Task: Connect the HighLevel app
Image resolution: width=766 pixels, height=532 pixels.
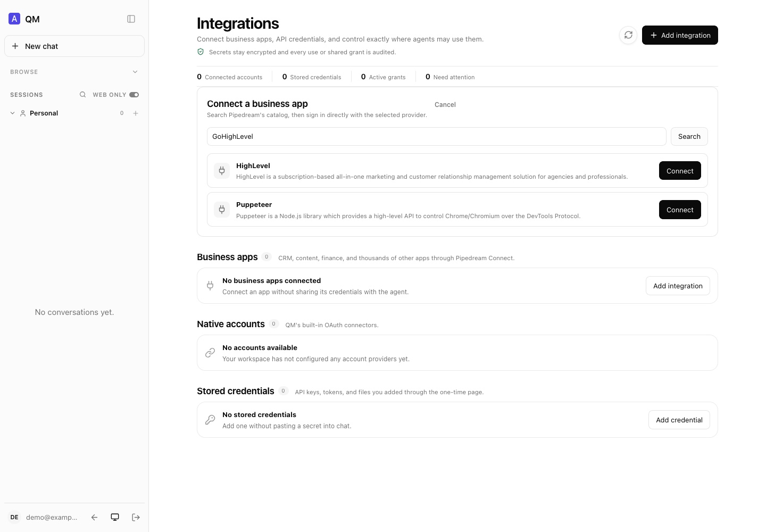Action: pyautogui.click(x=680, y=171)
